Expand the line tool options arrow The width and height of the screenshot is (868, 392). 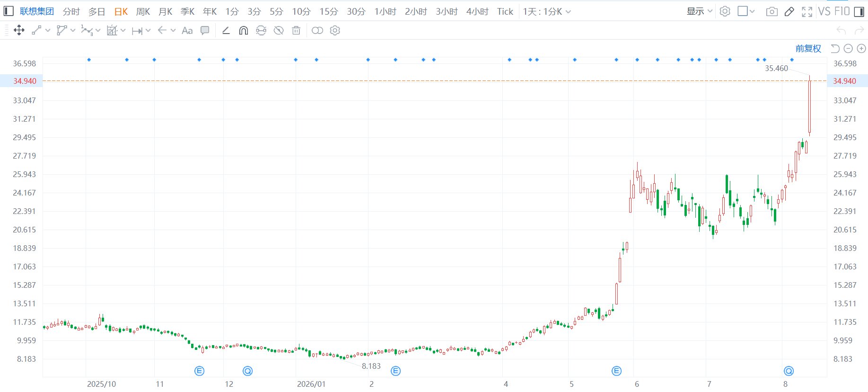(x=48, y=30)
